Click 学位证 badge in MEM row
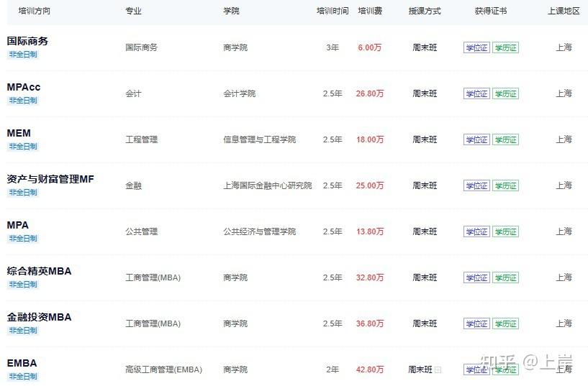The height and width of the screenshot is (386, 588). (476, 139)
